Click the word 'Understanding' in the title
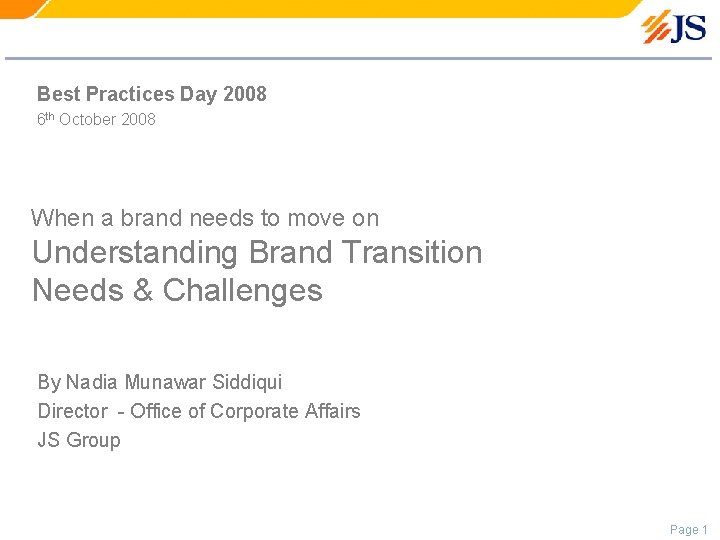Image resolution: width=720 pixels, height=540 pixels. point(135,253)
